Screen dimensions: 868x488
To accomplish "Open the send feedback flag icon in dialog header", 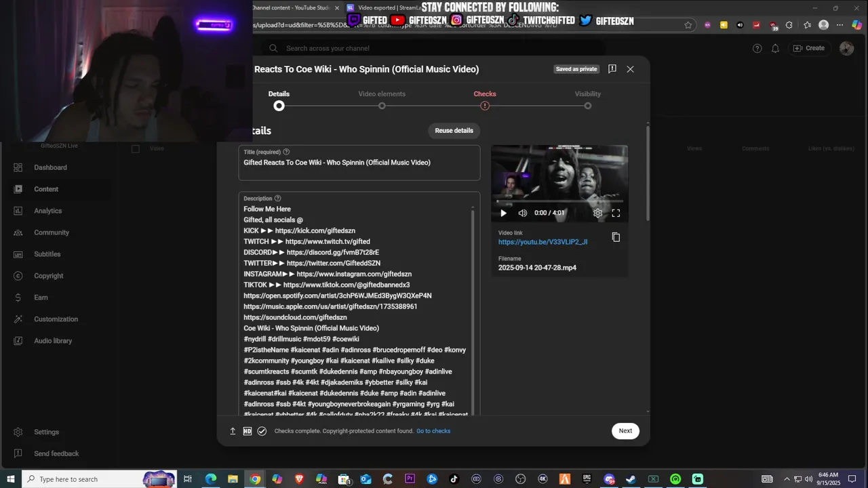I will (x=612, y=69).
